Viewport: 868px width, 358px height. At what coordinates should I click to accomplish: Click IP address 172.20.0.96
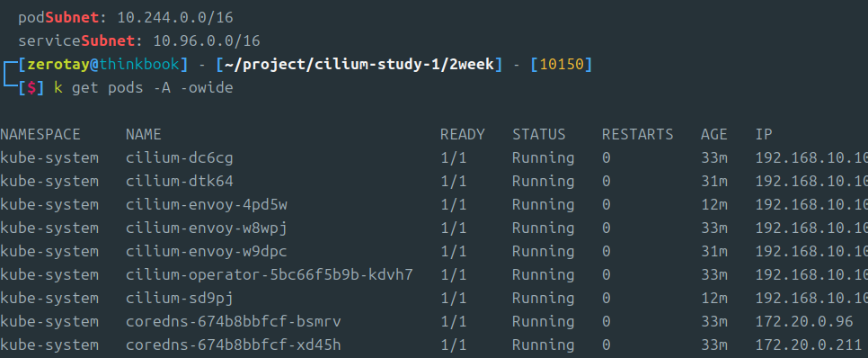coord(804,321)
